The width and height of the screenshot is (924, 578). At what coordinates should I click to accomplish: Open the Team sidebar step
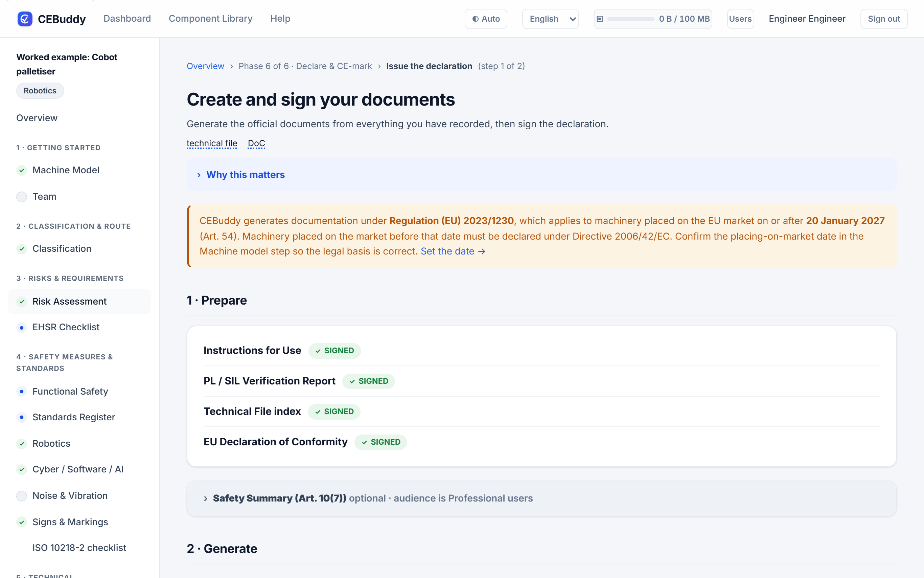79,197
